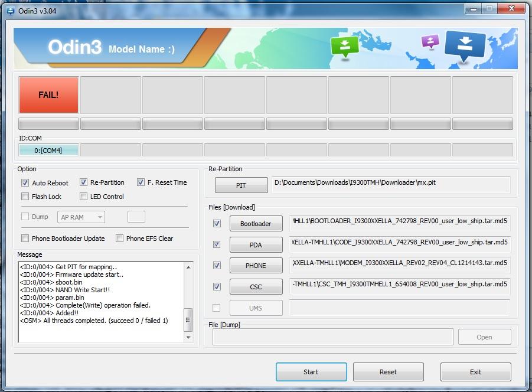This screenshot has width=532, height=392.
Task: Click 'All threads completed' log line
Action: [x=94, y=321]
